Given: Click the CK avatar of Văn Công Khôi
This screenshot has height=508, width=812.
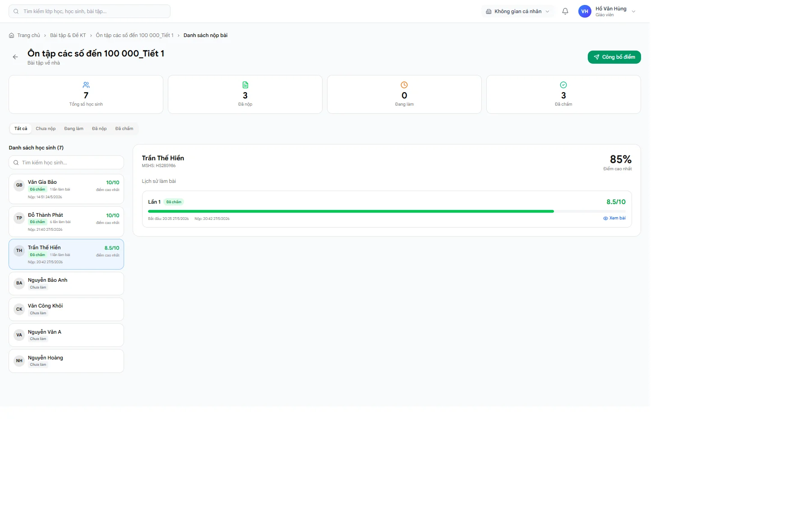Looking at the screenshot, I should (x=19, y=309).
